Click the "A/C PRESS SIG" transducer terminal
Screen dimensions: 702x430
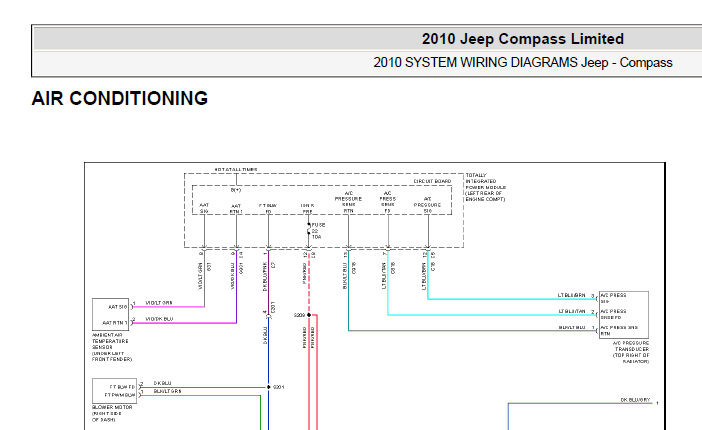pyautogui.click(x=613, y=298)
